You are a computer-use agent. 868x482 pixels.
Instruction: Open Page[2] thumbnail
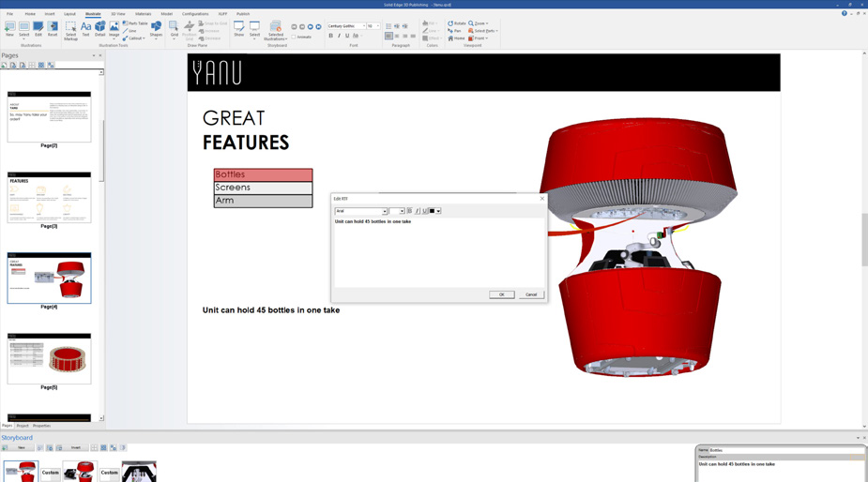point(49,117)
